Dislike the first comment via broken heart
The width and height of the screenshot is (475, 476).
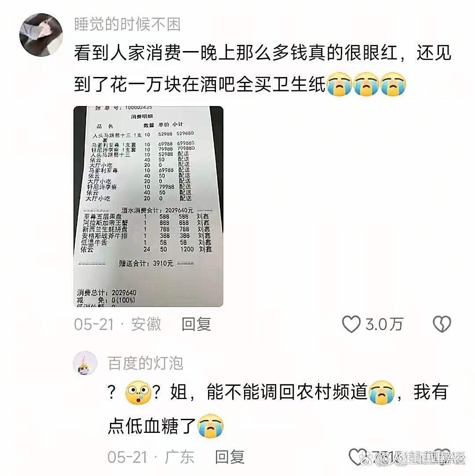pos(442,324)
